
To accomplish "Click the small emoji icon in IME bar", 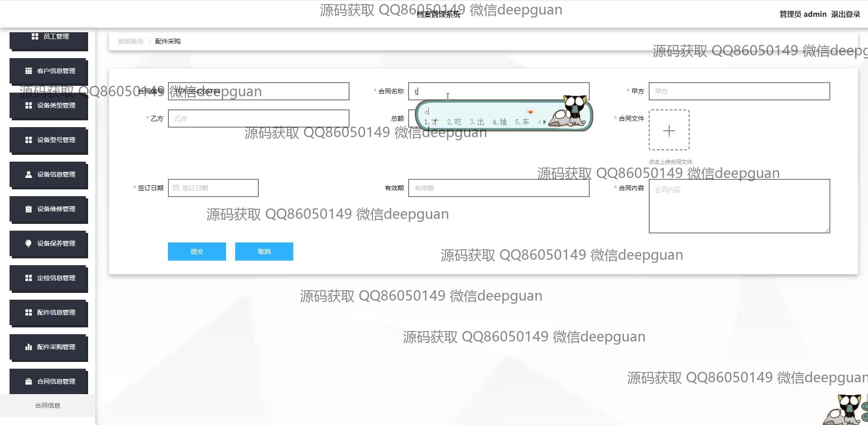I will click(x=530, y=111).
